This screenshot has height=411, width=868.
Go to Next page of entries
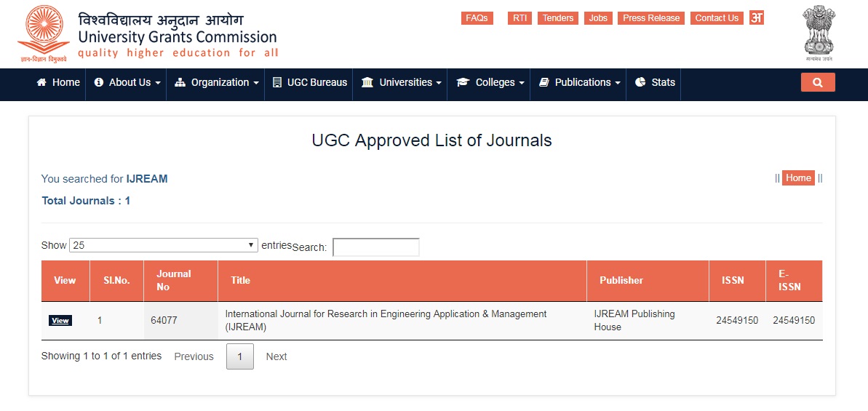coord(276,356)
